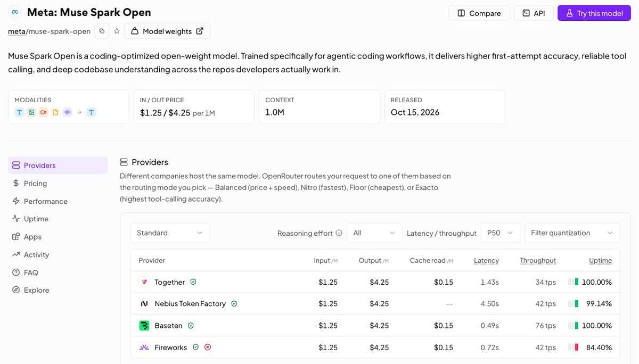639x364 pixels.
Task: Click the Nebius latency value 4.50s
Action: (x=489, y=303)
